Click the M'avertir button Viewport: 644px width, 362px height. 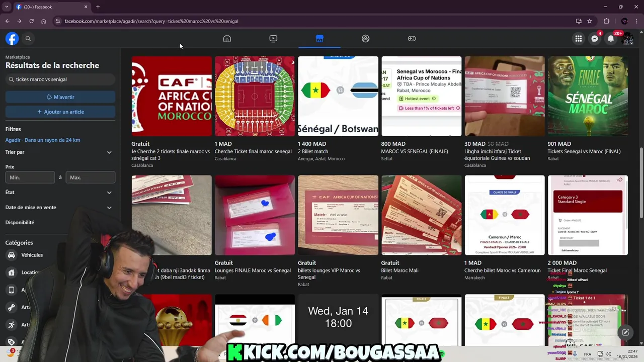coord(60,97)
